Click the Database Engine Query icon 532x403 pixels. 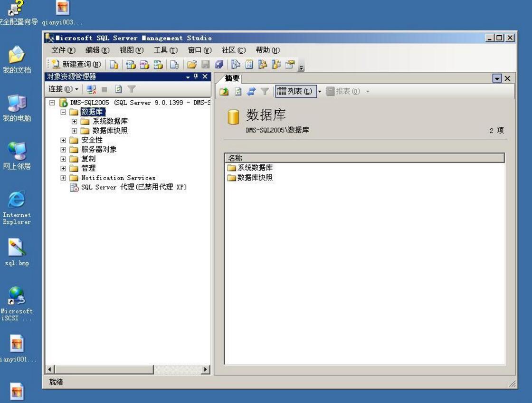tap(114, 65)
